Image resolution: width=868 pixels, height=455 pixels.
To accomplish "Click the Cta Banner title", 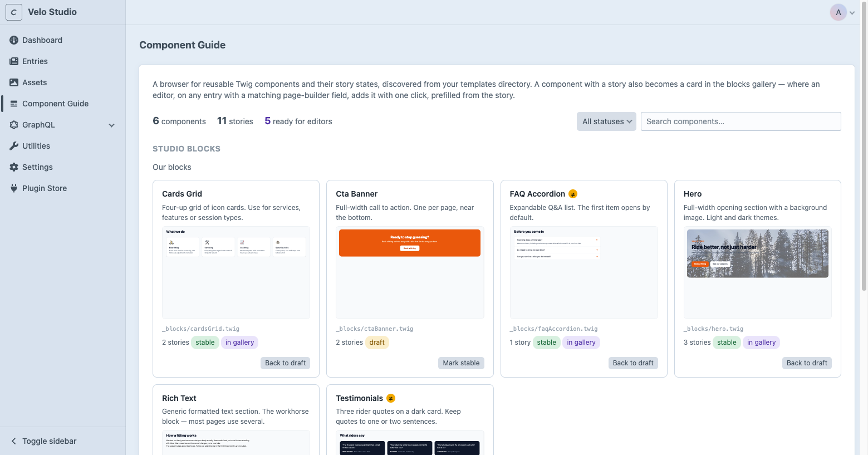I will click(x=357, y=194).
